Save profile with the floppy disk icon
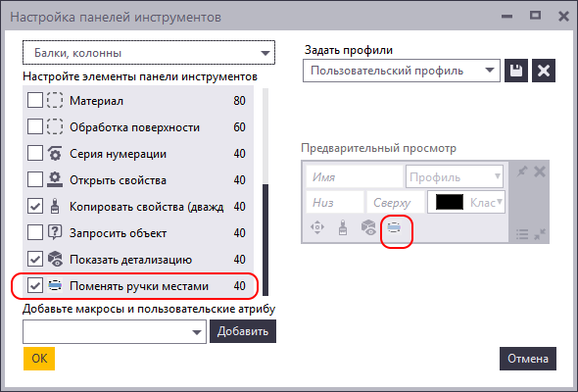The width and height of the screenshot is (578, 392). pyautogui.click(x=516, y=71)
